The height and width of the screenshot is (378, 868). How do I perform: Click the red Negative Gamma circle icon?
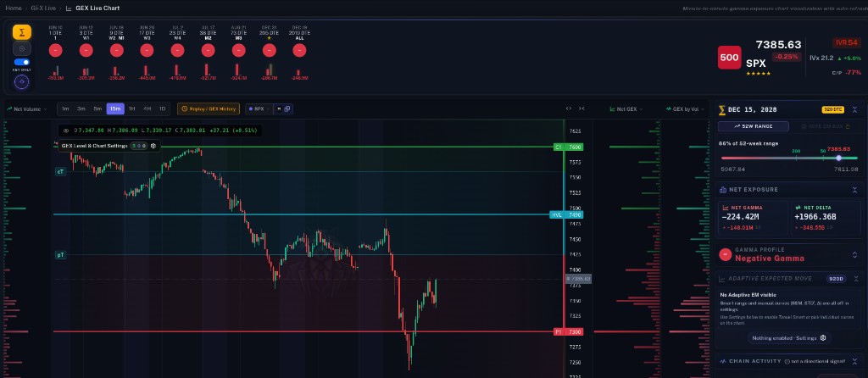(x=726, y=254)
